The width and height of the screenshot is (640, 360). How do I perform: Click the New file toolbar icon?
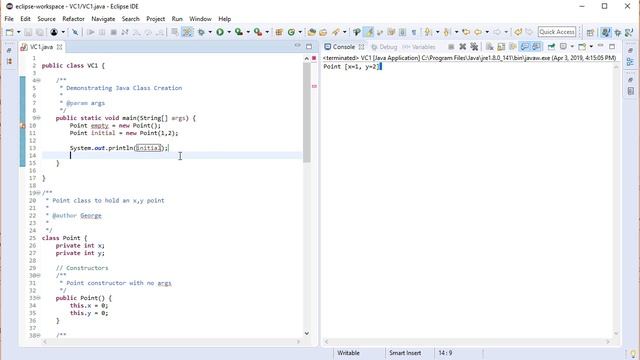click(x=9, y=32)
